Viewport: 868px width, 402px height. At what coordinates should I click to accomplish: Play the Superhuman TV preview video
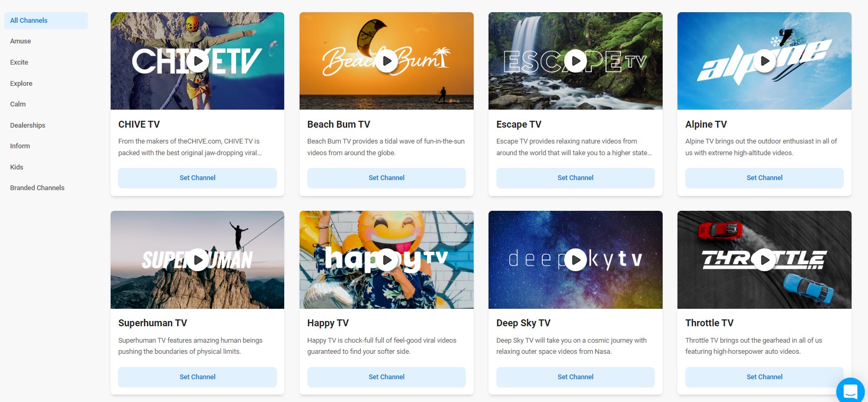point(198,260)
